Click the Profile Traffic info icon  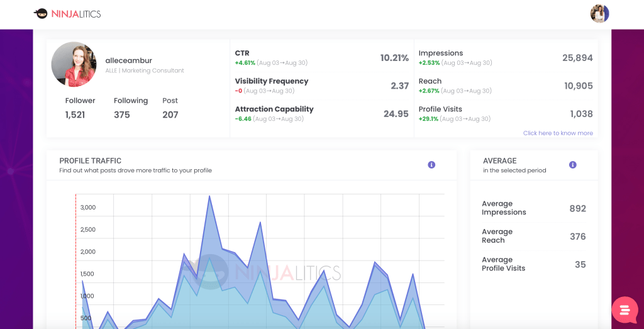coord(431,165)
